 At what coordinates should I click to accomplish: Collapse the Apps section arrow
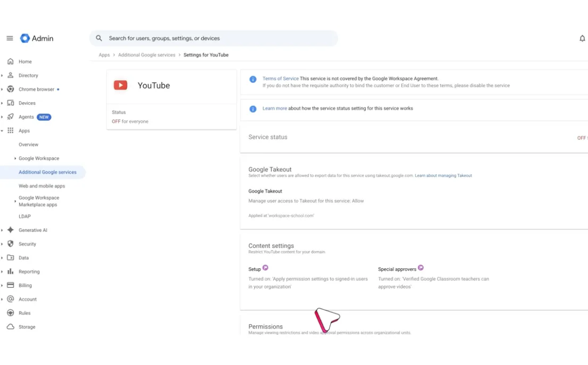pyautogui.click(x=2, y=130)
